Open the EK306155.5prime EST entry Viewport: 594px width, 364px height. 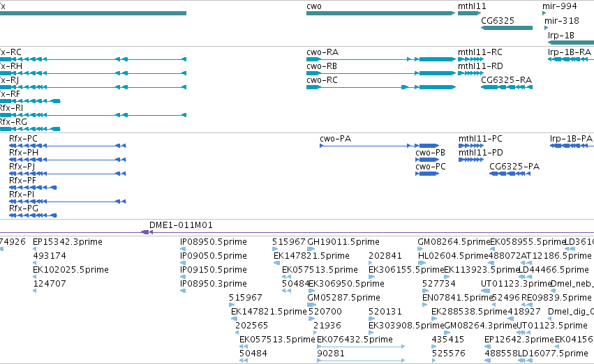pos(406,270)
